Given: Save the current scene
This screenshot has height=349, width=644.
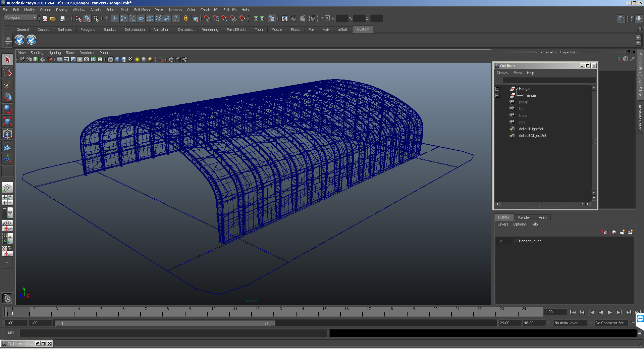Looking at the screenshot, I should tap(62, 18).
